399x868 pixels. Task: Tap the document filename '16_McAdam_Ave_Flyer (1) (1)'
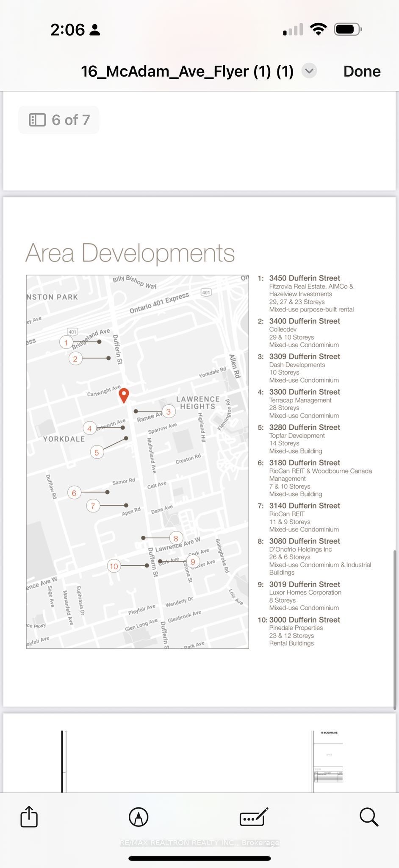(187, 71)
